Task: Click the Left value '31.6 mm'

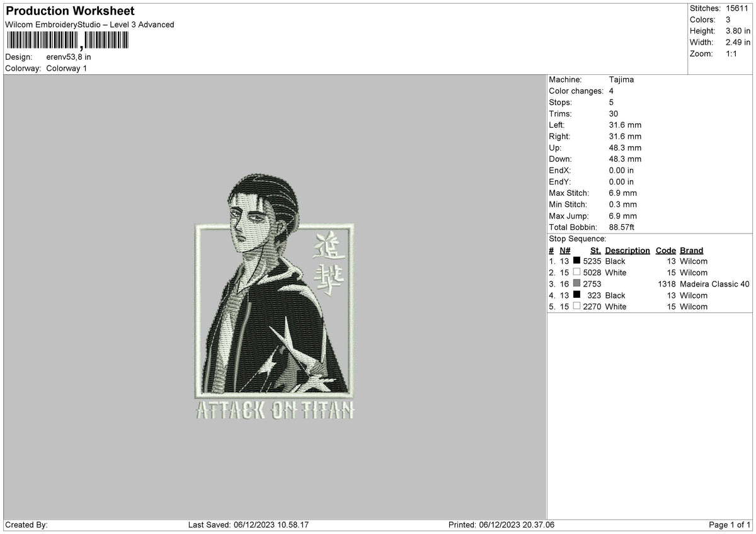Action: click(x=625, y=125)
